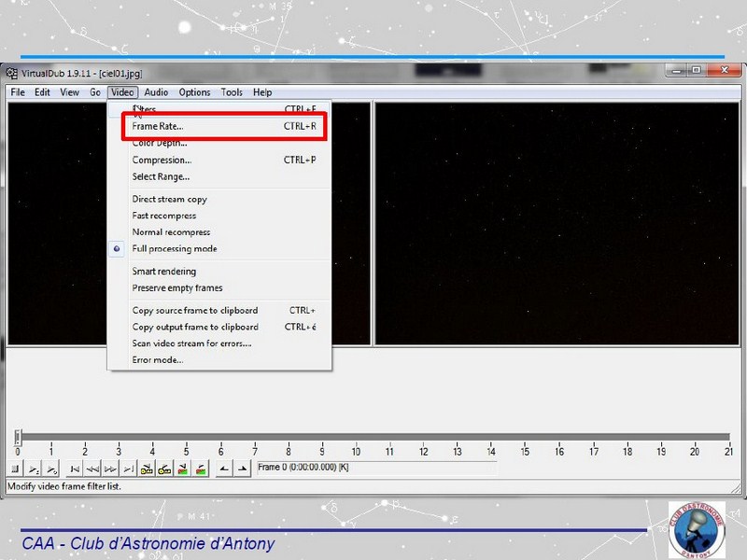Jump to the start of the video

77,469
